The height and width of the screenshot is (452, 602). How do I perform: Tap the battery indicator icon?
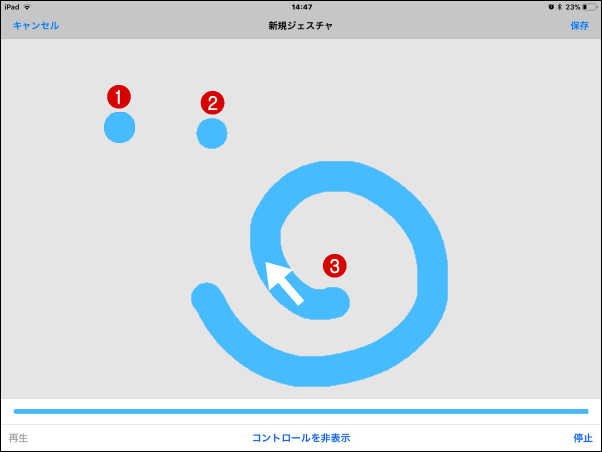pos(590,7)
